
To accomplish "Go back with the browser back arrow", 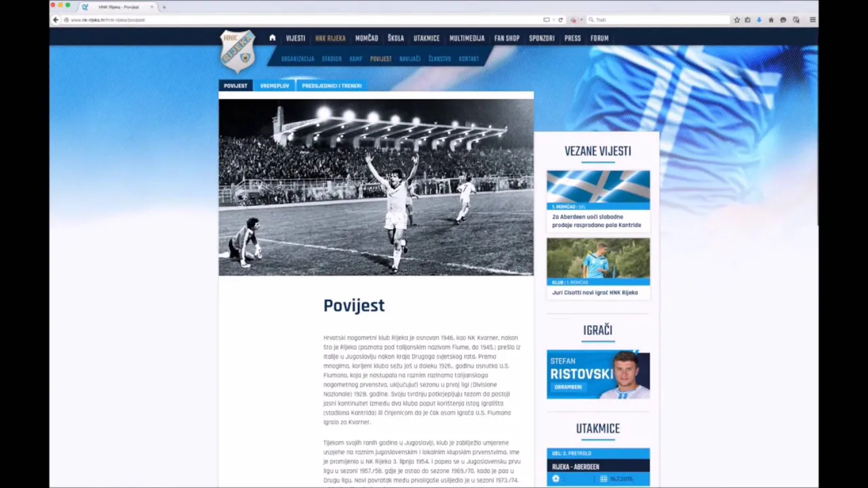I will click(x=56, y=20).
